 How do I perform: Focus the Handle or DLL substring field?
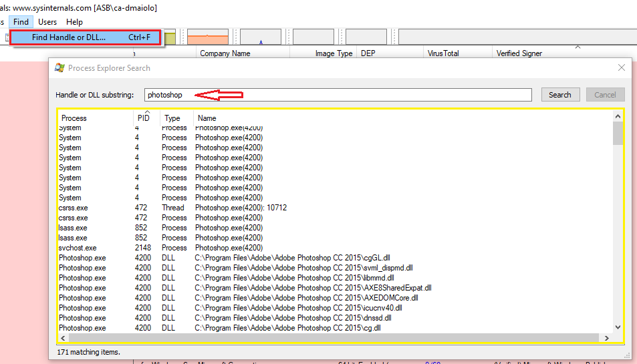tap(338, 95)
